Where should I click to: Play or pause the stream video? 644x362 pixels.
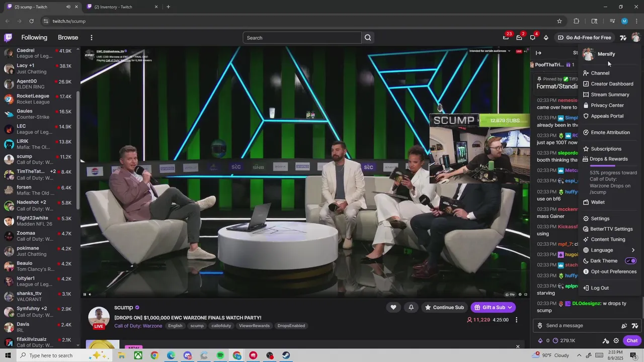pyautogui.click(x=85, y=295)
